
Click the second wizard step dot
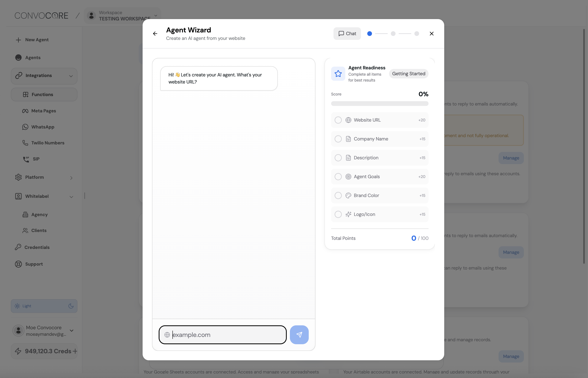pyautogui.click(x=393, y=34)
